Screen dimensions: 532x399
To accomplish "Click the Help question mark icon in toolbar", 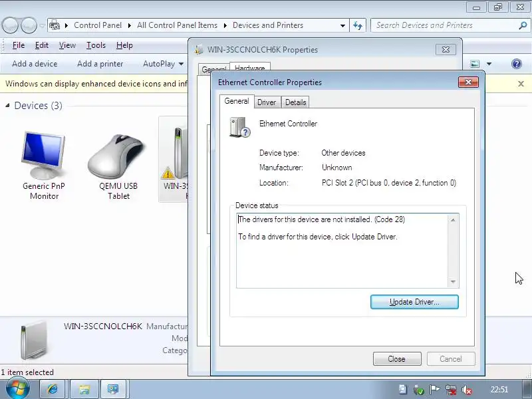I will coord(517,63).
